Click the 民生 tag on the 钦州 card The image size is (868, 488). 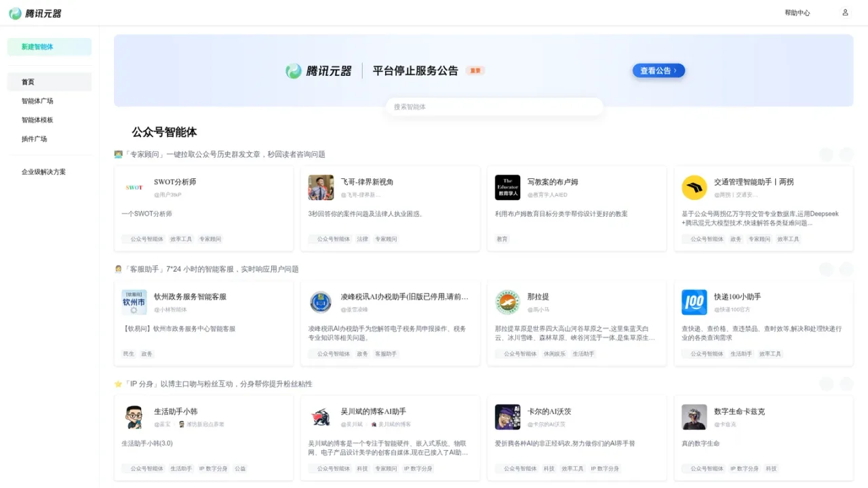(129, 354)
